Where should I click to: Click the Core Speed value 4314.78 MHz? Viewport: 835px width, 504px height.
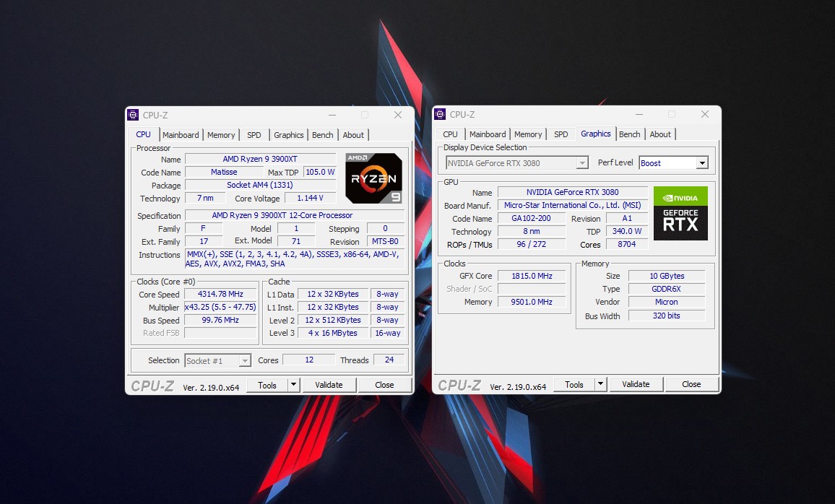220,294
